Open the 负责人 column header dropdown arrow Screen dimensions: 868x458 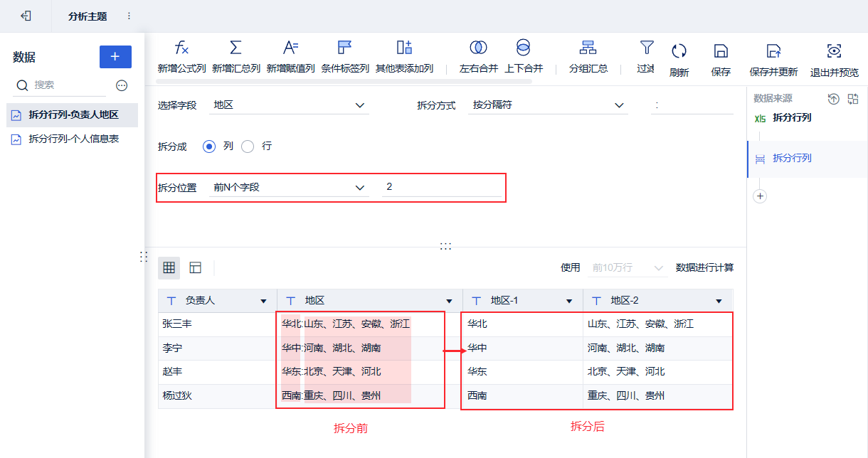tap(264, 302)
